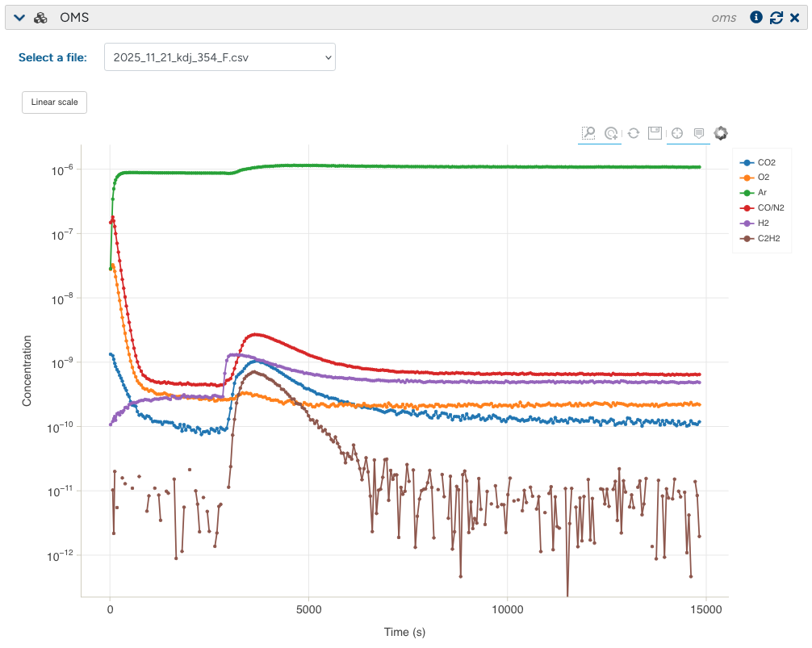
Task: Refresh the OMS panel
Action: tap(776, 18)
